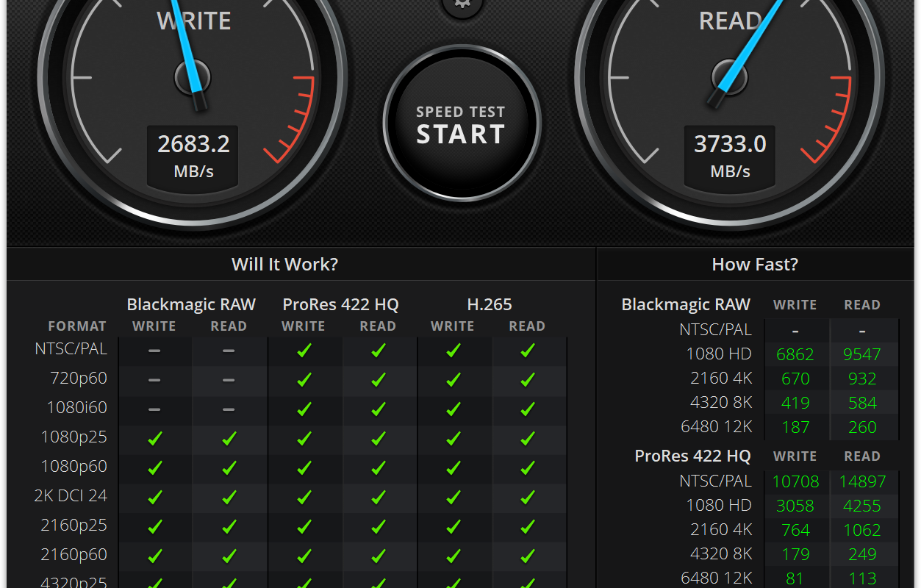921x588 pixels.
Task: Click the Blackmagic RAW read dash for 720p60
Action: (229, 380)
